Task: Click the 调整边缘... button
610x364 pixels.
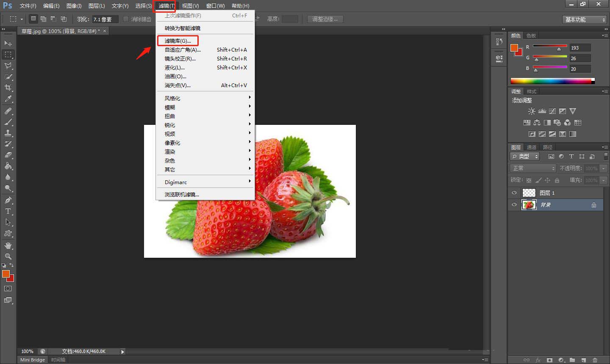Action: point(325,19)
